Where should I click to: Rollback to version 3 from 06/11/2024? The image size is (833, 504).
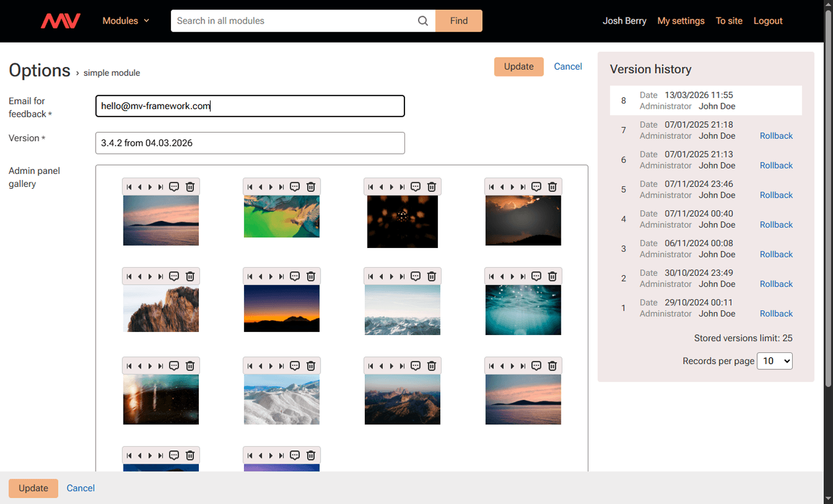pos(776,254)
